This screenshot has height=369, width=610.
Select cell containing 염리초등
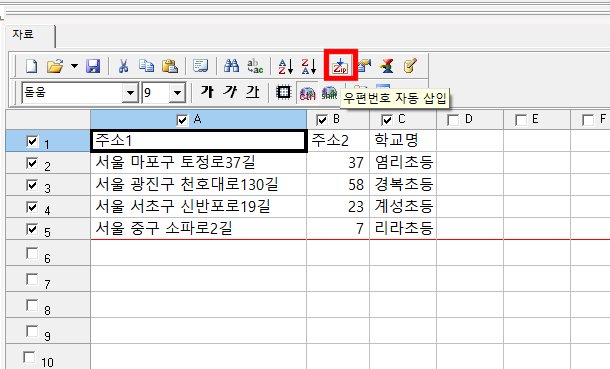(403, 162)
